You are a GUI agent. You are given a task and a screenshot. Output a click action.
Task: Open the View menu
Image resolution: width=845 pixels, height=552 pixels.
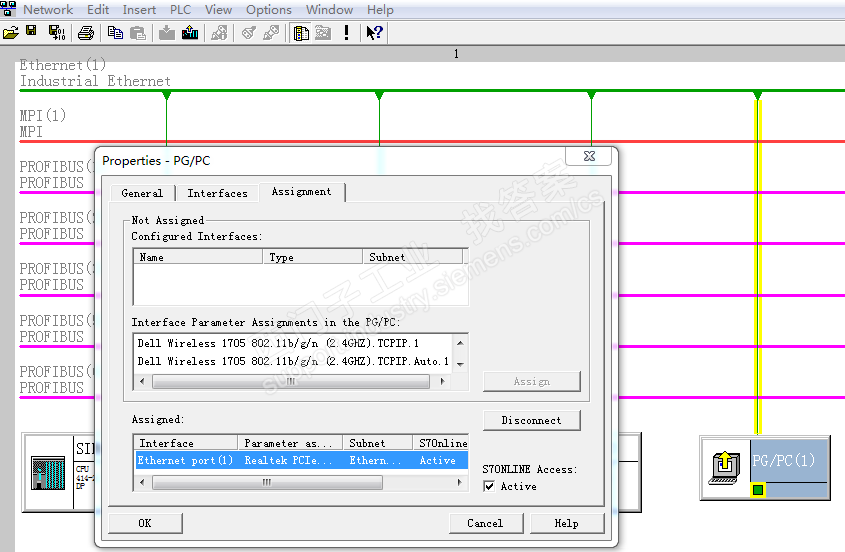[x=218, y=10]
